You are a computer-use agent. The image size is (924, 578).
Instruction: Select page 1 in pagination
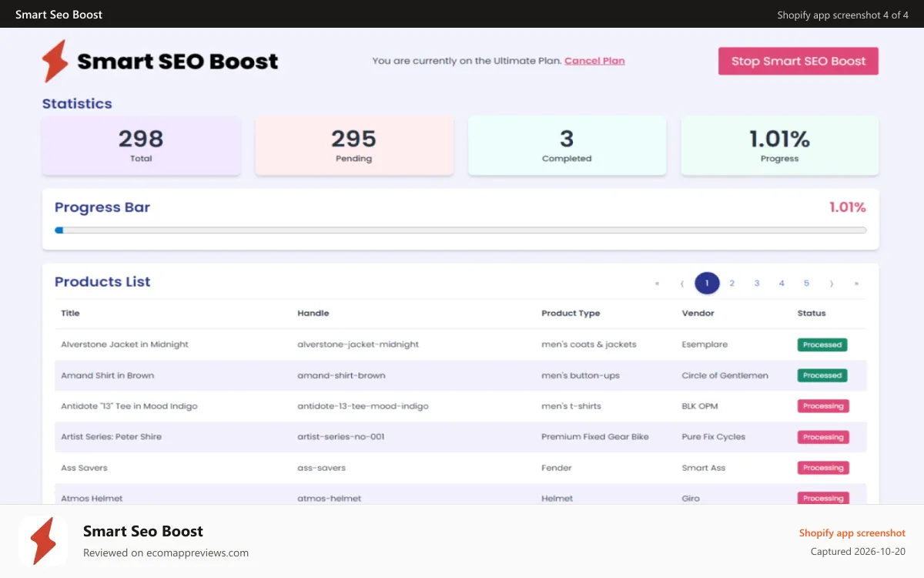(x=707, y=283)
